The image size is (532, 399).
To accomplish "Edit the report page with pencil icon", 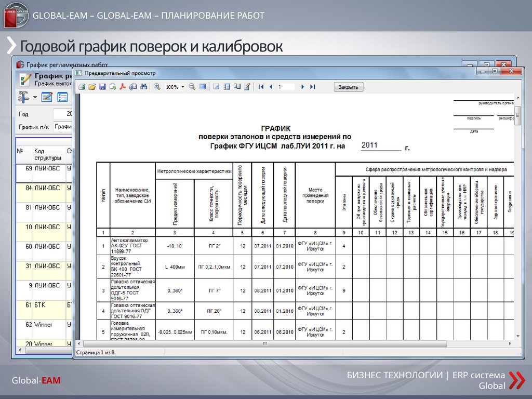I will coord(247,87).
